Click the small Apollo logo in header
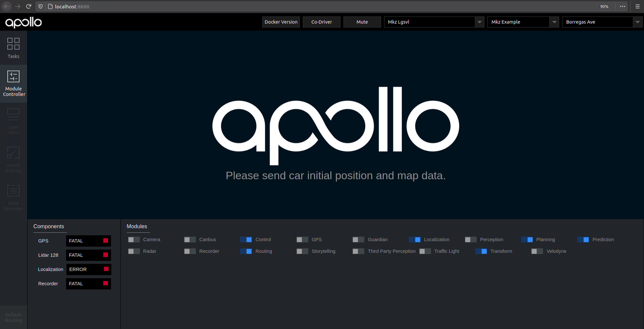Image resolution: width=644 pixels, height=329 pixels. tap(23, 22)
